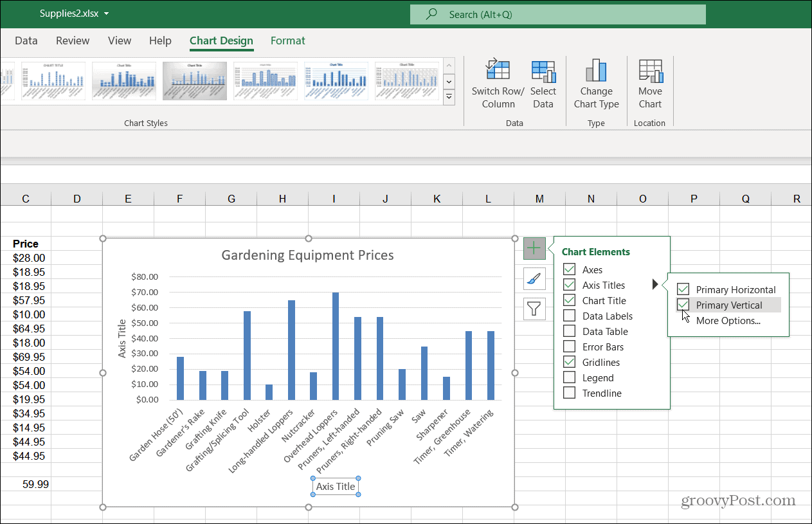The width and height of the screenshot is (812, 524).
Task: Select column R header
Action: [797, 199]
